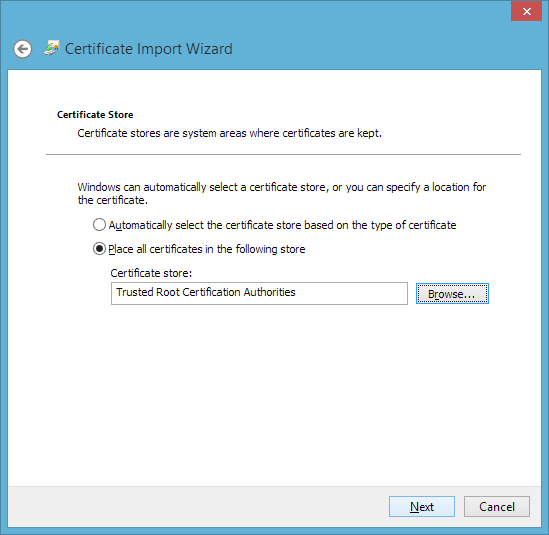Close the Certificate Import Wizard window
Screen dimensions: 549x535
526,11
